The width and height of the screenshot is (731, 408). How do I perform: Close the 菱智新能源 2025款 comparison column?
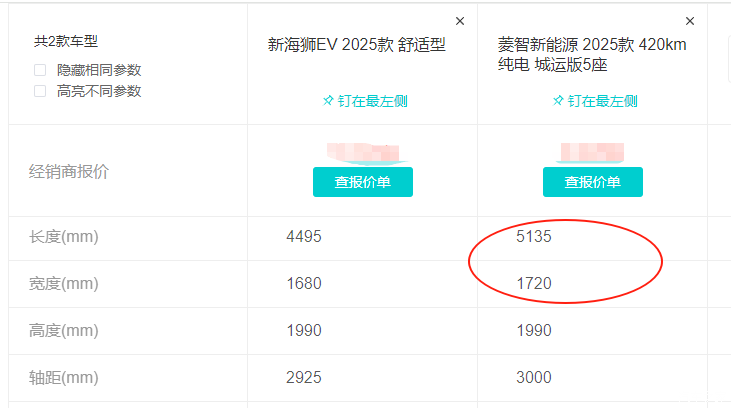(690, 21)
